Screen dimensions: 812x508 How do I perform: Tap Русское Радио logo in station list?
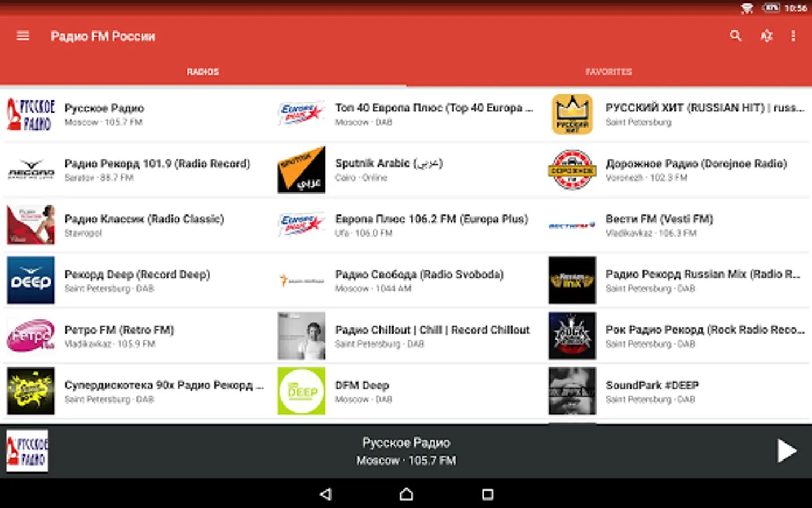31,115
